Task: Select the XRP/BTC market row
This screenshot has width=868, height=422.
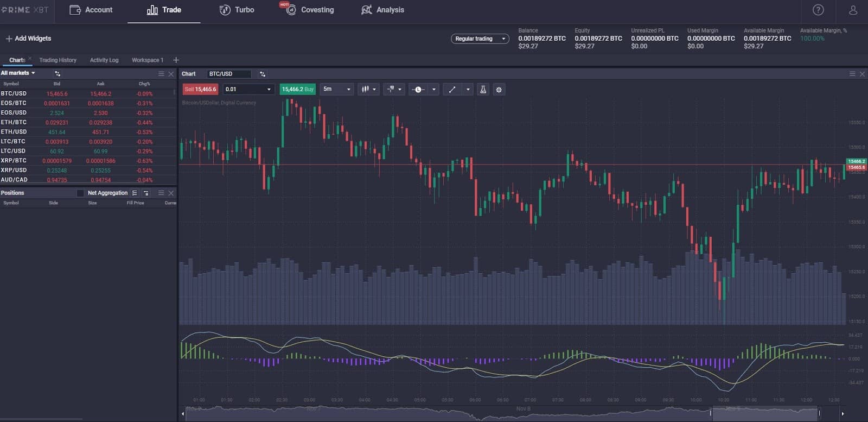Action: [88, 160]
